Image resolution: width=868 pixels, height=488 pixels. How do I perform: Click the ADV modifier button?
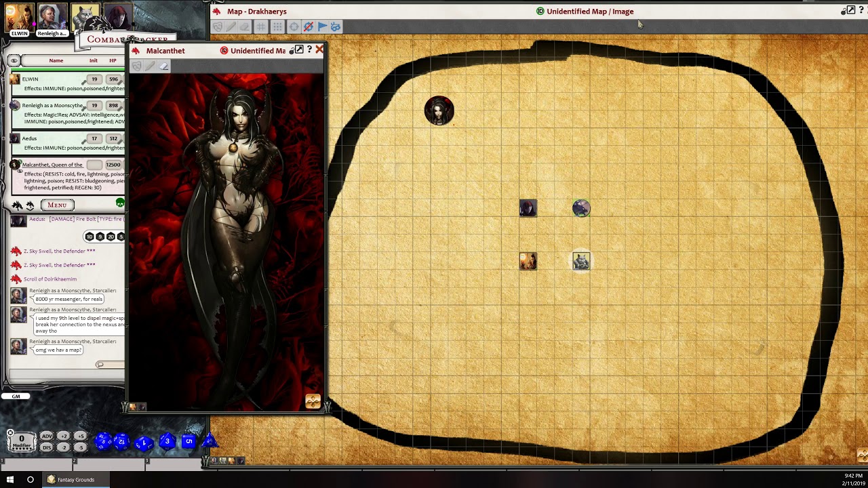47,436
